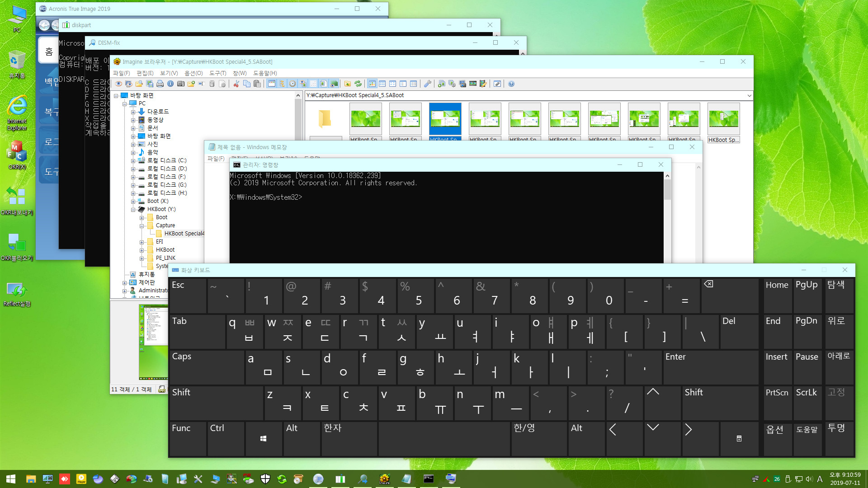Click the slideshow icon in Imagine toolbar
Image resolution: width=868 pixels, height=488 pixels.
[x=128, y=84]
